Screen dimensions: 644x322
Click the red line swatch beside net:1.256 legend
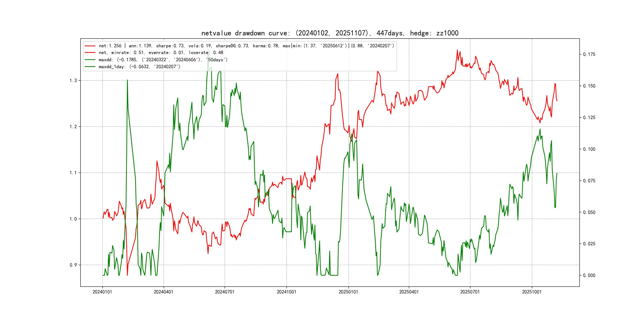pos(90,46)
